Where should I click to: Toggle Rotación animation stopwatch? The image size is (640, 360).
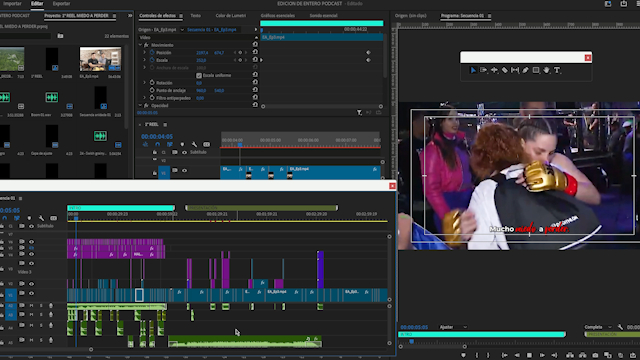coord(152,82)
